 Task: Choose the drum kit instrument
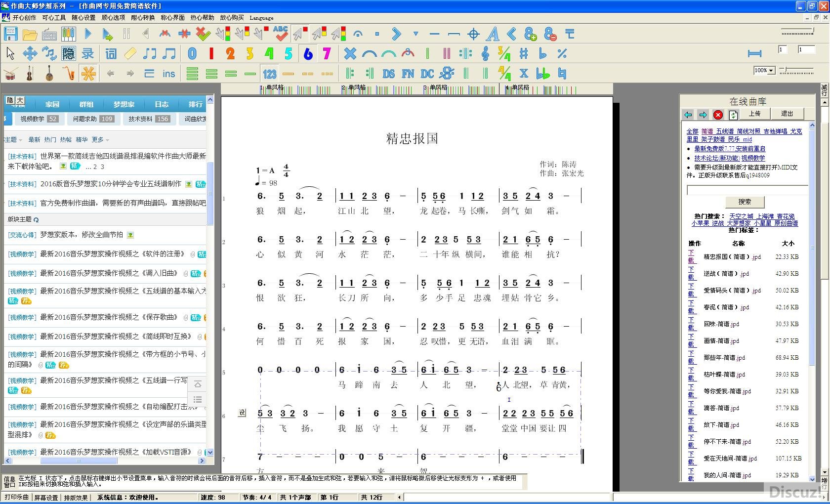[10, 74]
